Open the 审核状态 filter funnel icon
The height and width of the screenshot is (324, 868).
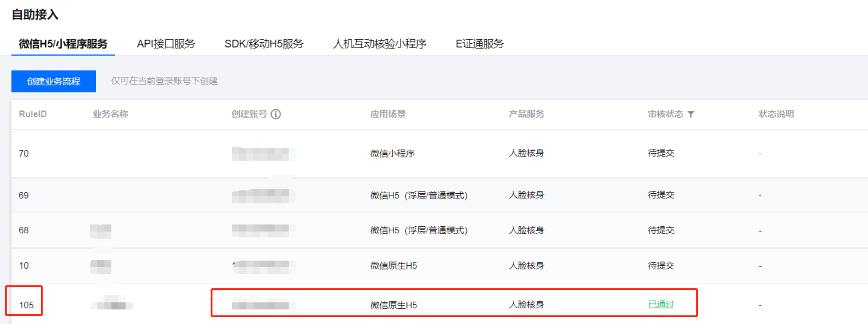tap(691, 114)
